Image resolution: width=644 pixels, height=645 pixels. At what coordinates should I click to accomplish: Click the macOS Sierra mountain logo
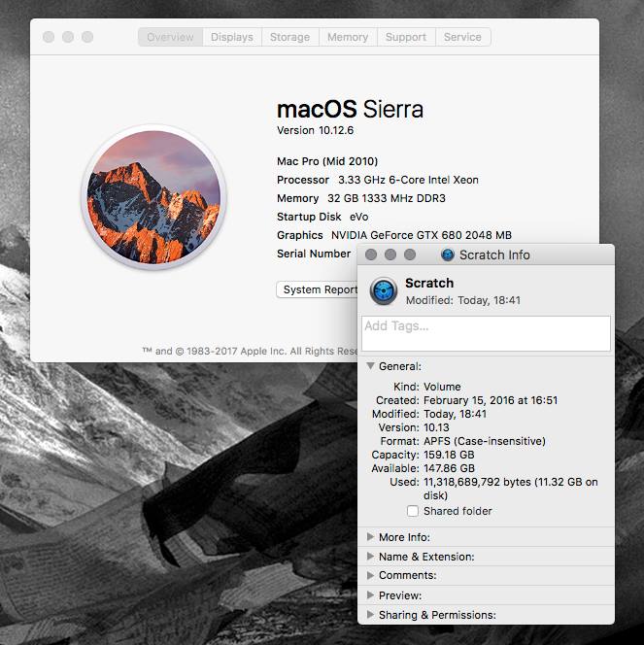(x=153, y=197)
